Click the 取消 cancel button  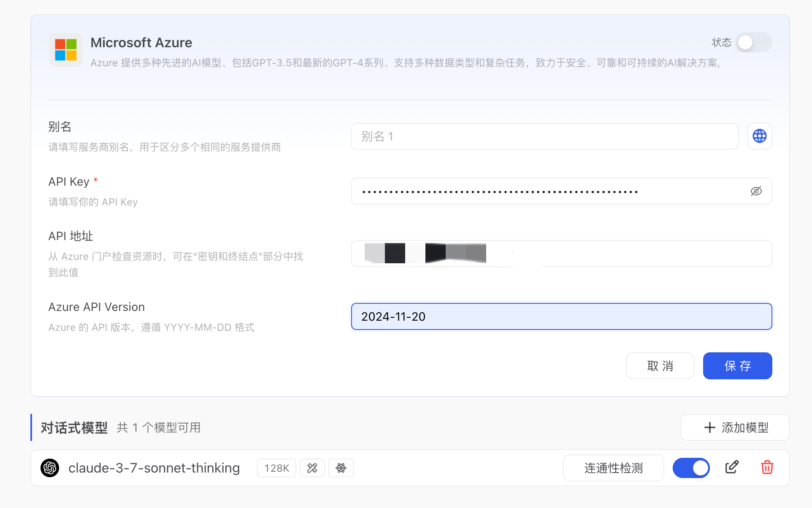click(660, 366)
